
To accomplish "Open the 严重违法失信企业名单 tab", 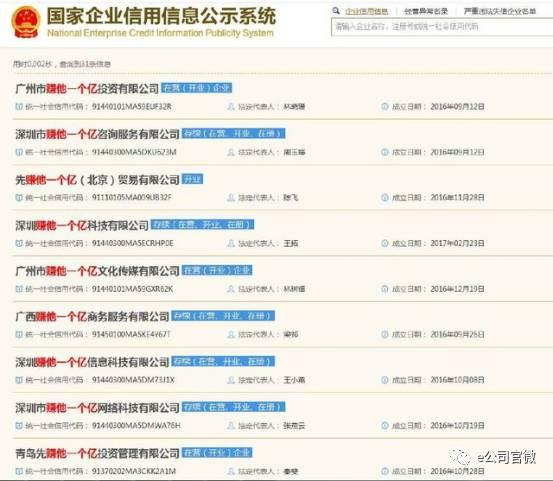I will click(x=500, y=11).
